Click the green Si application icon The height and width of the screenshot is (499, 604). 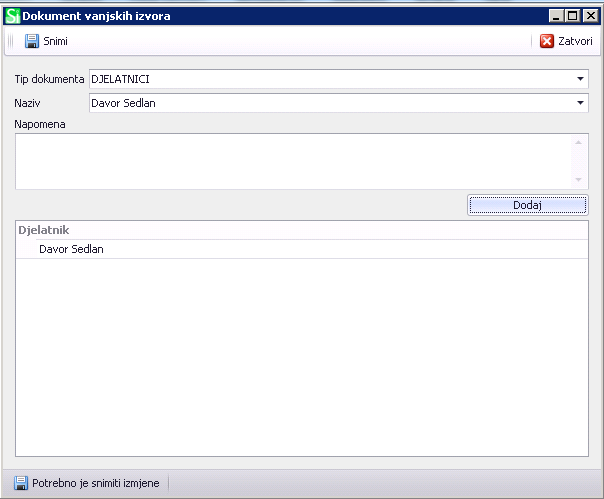[12, 16]
